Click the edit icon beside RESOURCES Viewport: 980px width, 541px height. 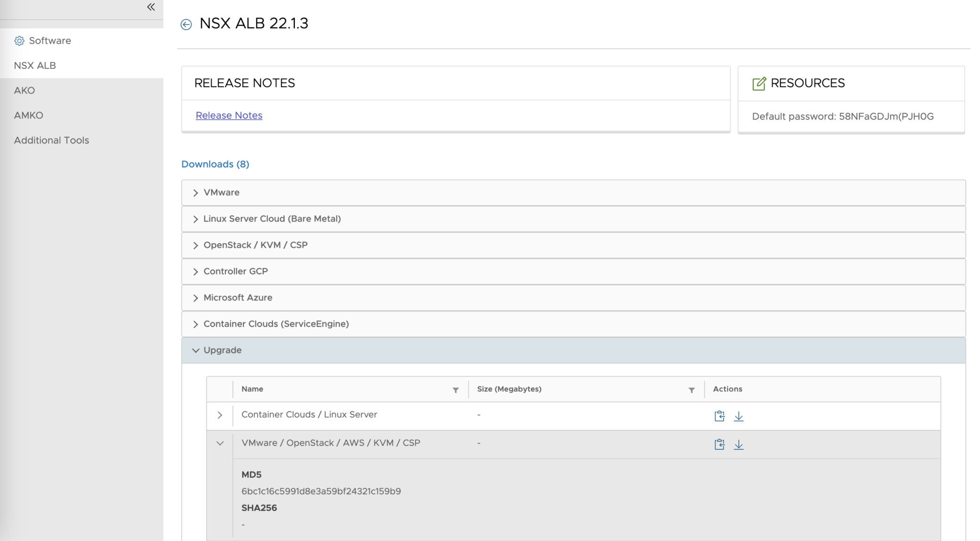click(760, 83)
